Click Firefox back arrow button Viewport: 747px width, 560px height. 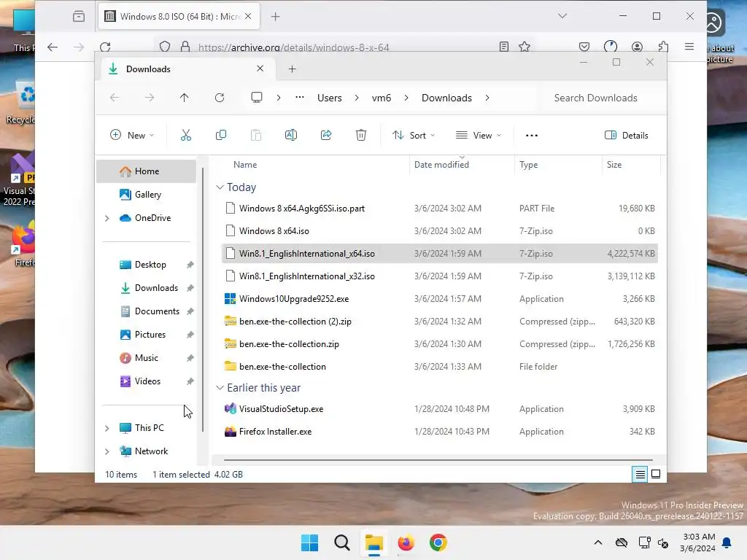click(x=53, y=47)
